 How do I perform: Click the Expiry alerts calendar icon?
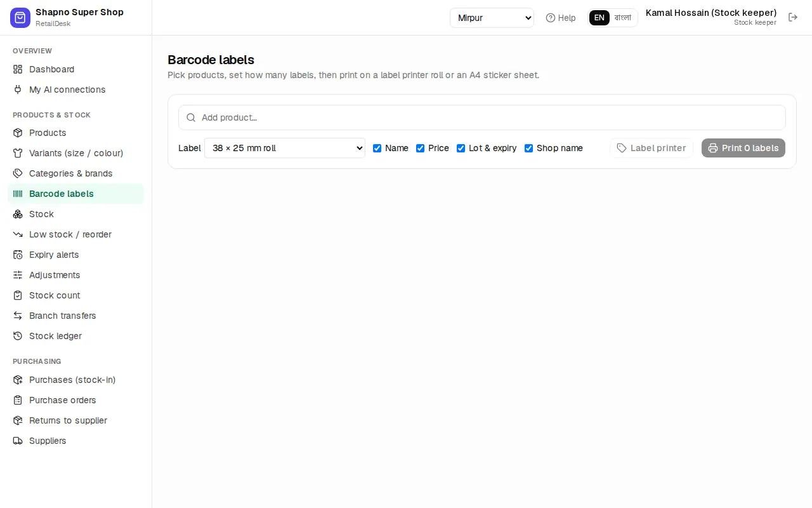point(18,255)
